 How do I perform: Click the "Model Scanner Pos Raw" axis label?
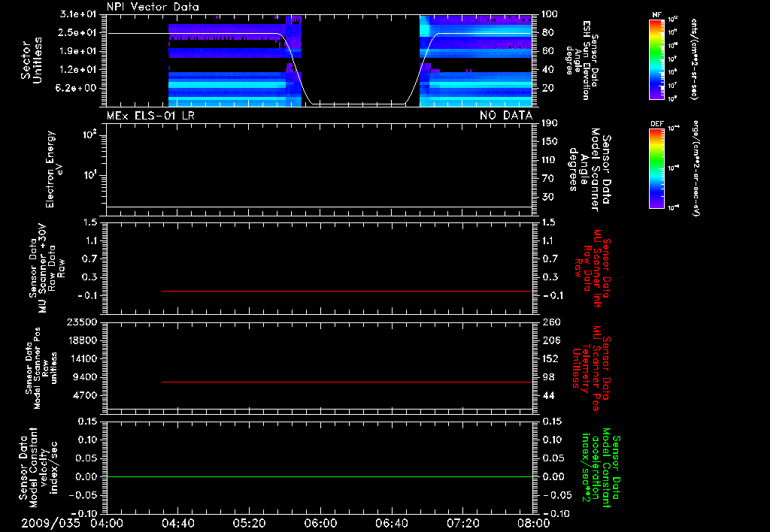[42, 368]
